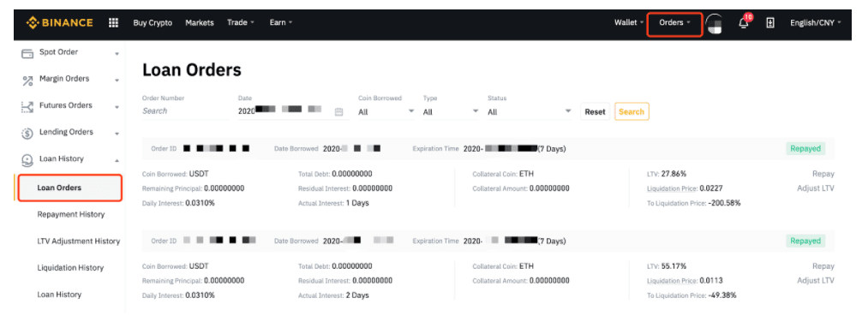The image size is (868, 322).
Task: Click the yellow Search button
Action: [632, 112]
